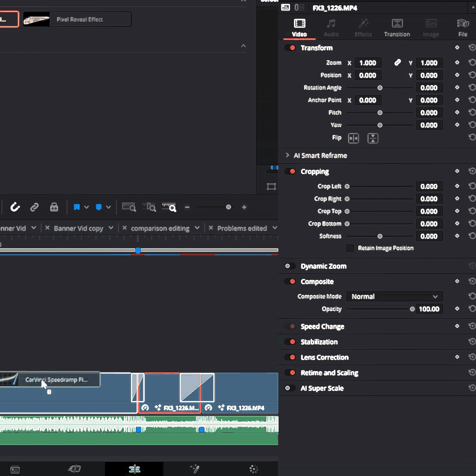
Task: Open the comparison editing timeline tab
Action: pyautogui.click(x=161, y=228)
